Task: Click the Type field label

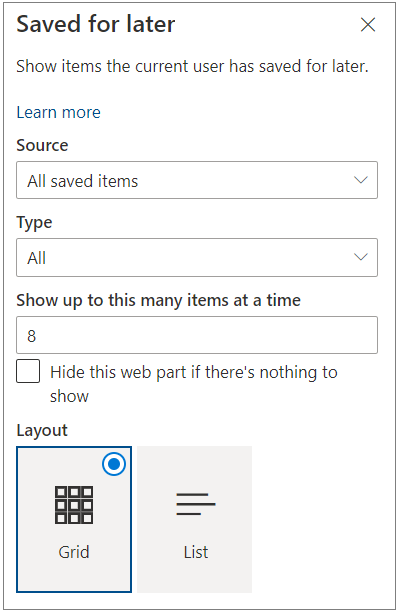Action: tap(34, 223)
